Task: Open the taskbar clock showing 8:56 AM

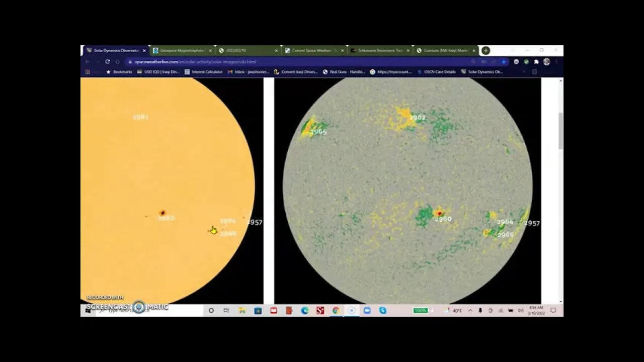Action: click(x=537, y=311)
